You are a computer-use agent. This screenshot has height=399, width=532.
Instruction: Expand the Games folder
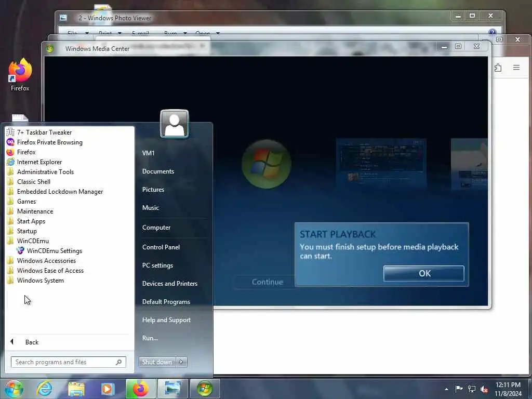(21, 201)
